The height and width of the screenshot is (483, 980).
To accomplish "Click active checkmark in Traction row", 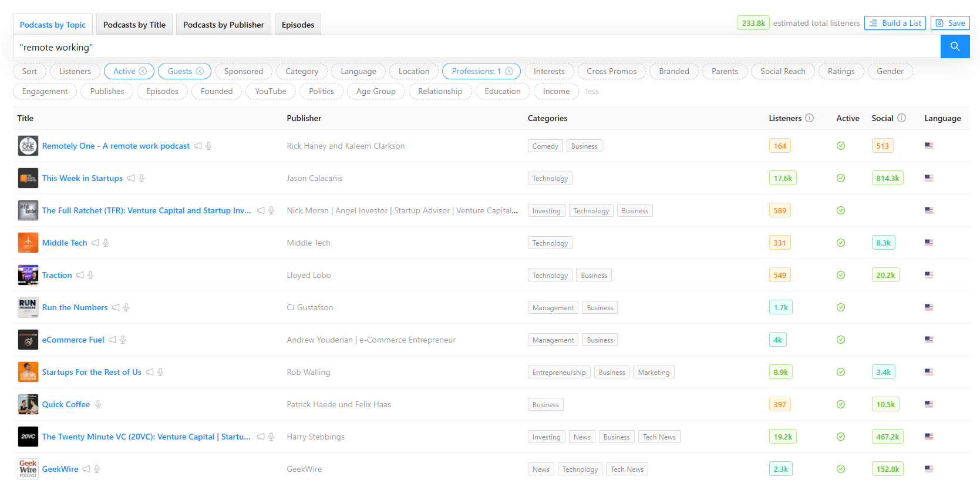I will [x=840, y=275].
